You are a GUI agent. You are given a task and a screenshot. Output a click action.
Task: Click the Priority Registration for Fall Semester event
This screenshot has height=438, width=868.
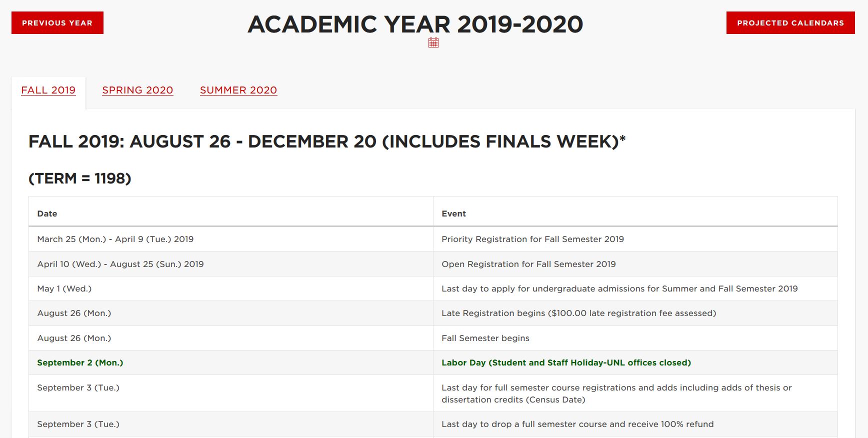(532, 239)
